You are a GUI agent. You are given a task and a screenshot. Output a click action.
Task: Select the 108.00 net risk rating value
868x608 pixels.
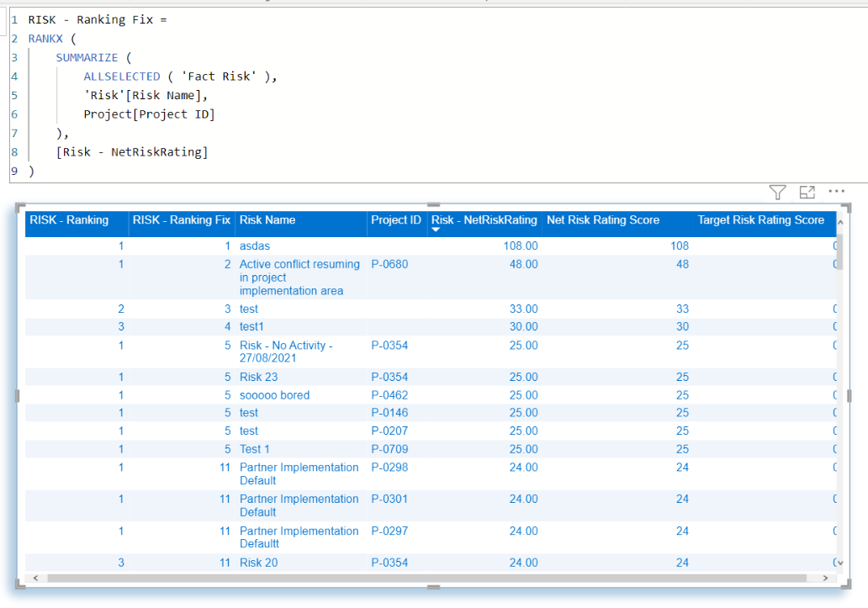click(x=521, y=246)
